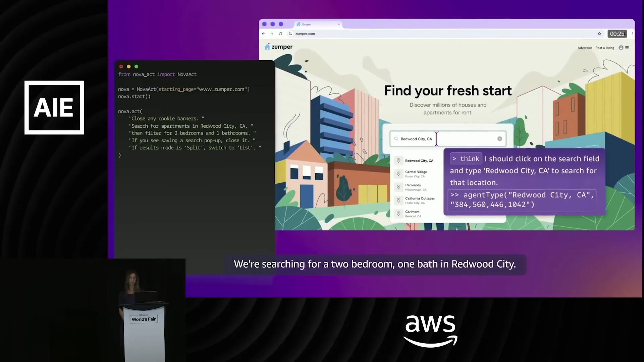Open the user account profile icon
644x362 pixels.
click(x=621, y=48)
